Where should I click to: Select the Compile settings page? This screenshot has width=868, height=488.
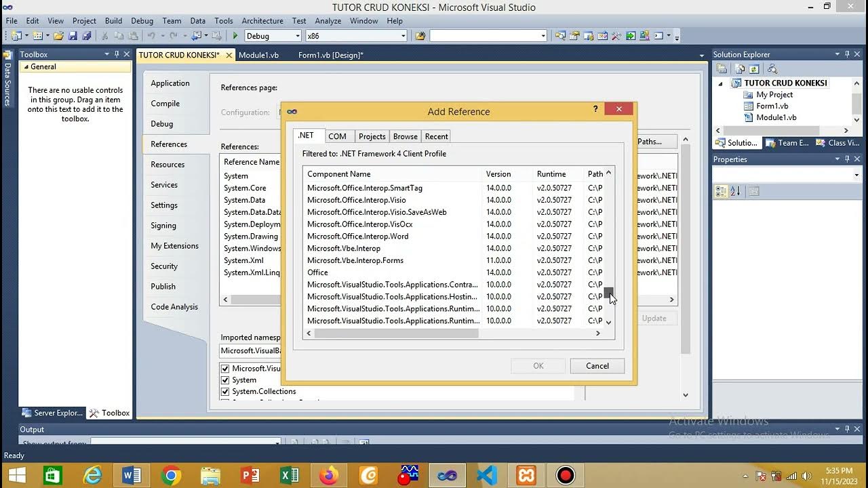point(165,104)
